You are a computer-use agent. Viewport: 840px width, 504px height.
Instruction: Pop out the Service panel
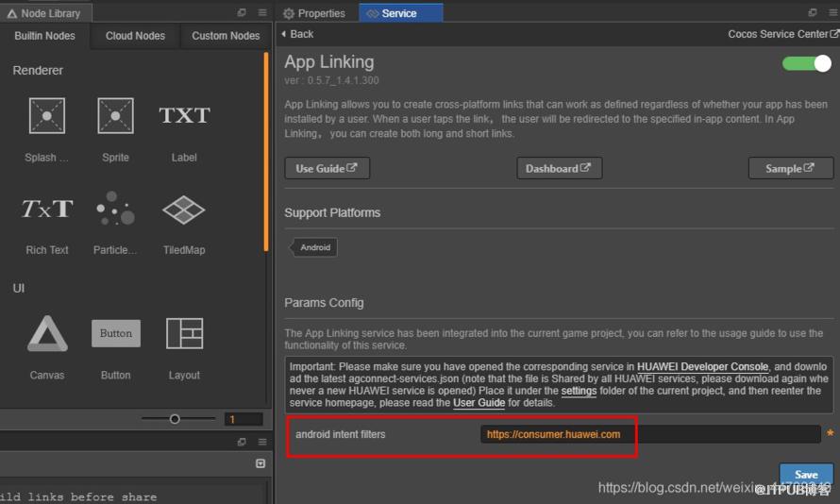point(813,12)
